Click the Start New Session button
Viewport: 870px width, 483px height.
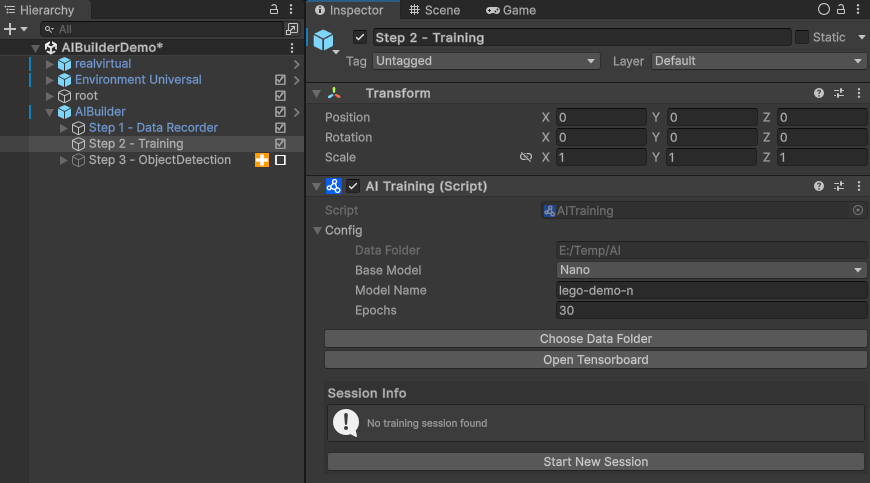point(595,462)
